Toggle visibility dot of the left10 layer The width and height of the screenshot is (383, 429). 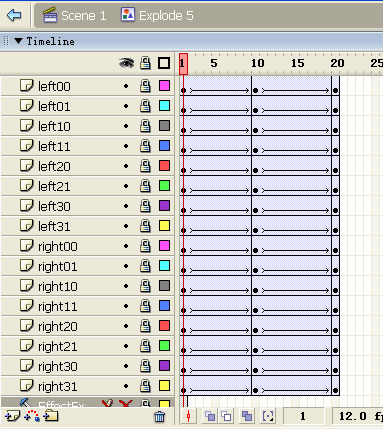pos(126,126)
